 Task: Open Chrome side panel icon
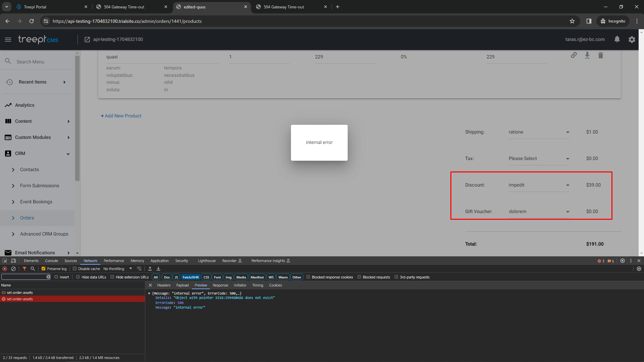coord(589,21)
